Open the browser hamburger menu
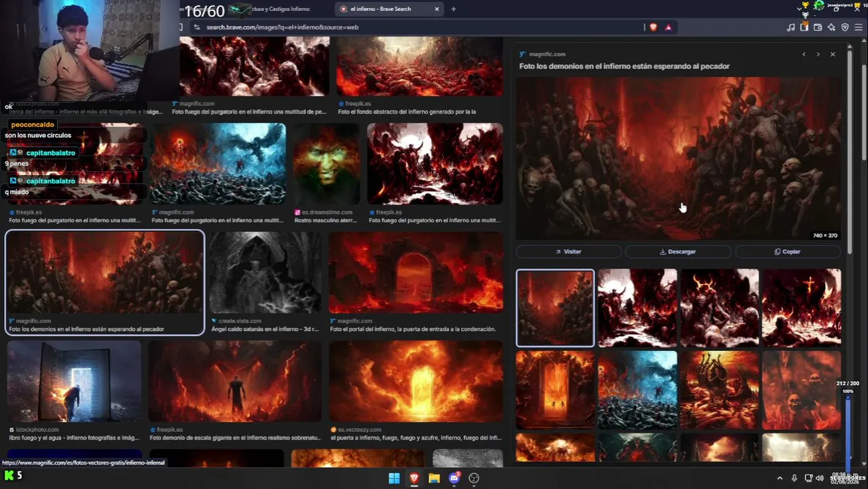The width and height of the screenshot is (868, 489). point(859,27)
